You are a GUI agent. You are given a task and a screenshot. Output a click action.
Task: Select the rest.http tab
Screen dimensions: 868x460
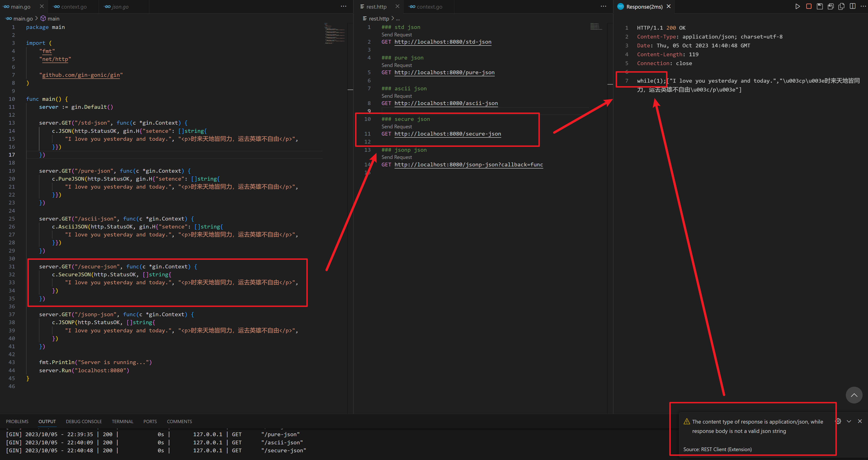pyautogui.click(x=376, y=7)
